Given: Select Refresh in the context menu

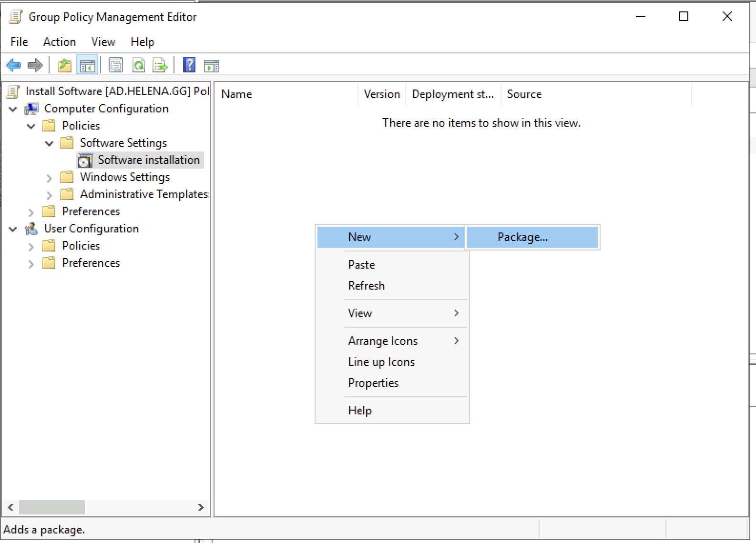Looking at the screenshot, I should point(366,286).
